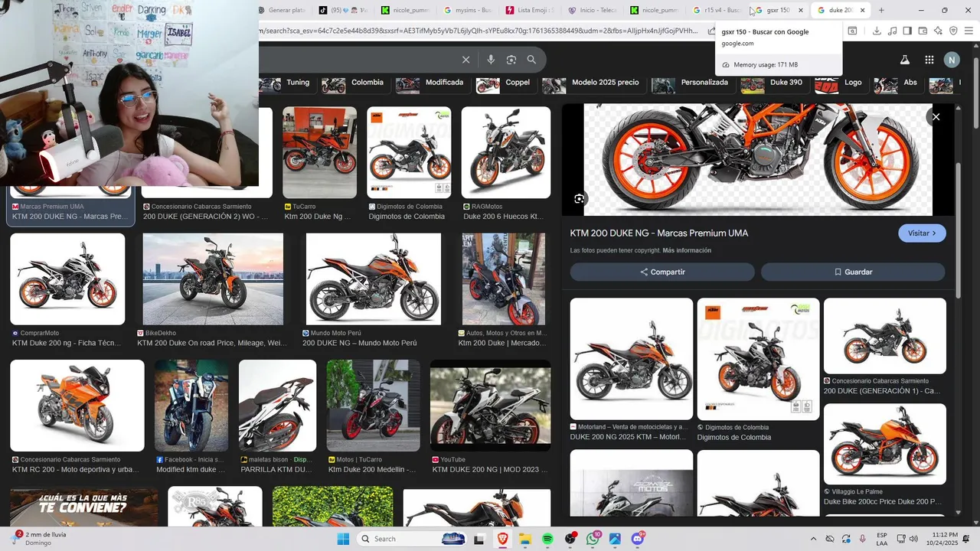Click the Compartir button
This screenshot has width=980, height=551.
coord(662,272)
